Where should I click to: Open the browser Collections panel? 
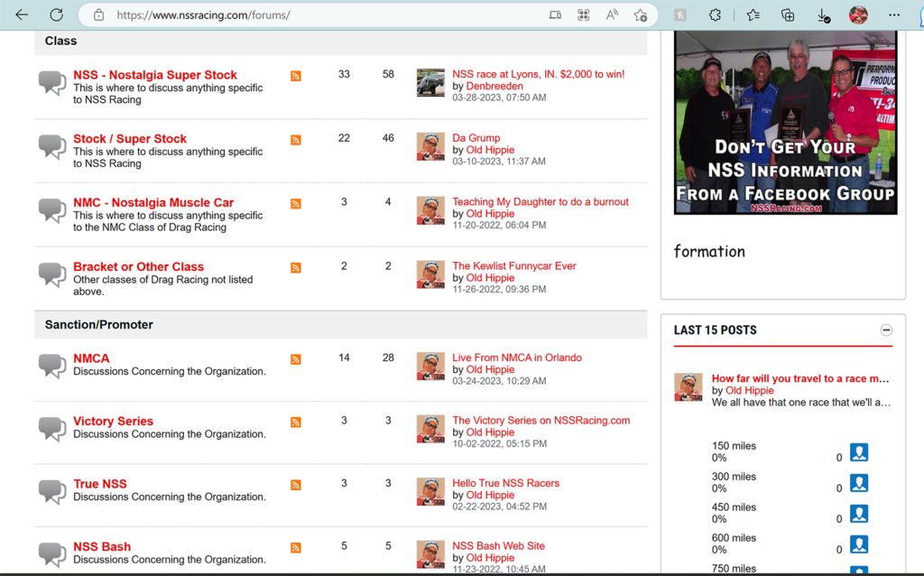788,15
